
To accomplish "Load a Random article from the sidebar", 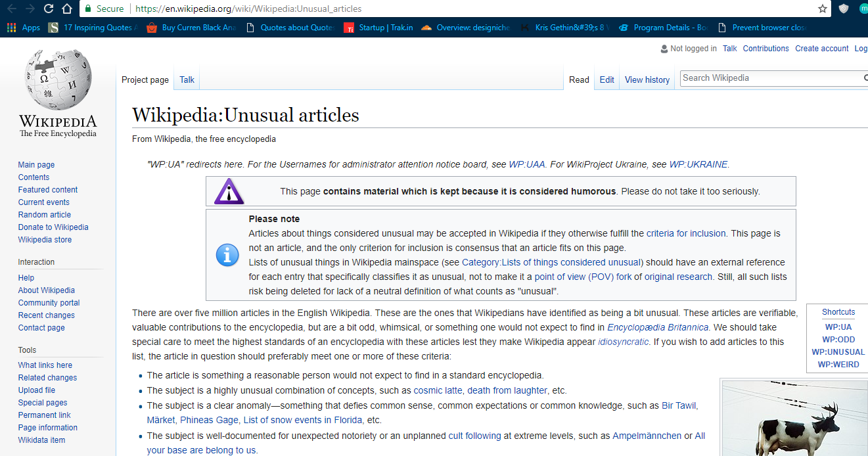I will (45, 215).
